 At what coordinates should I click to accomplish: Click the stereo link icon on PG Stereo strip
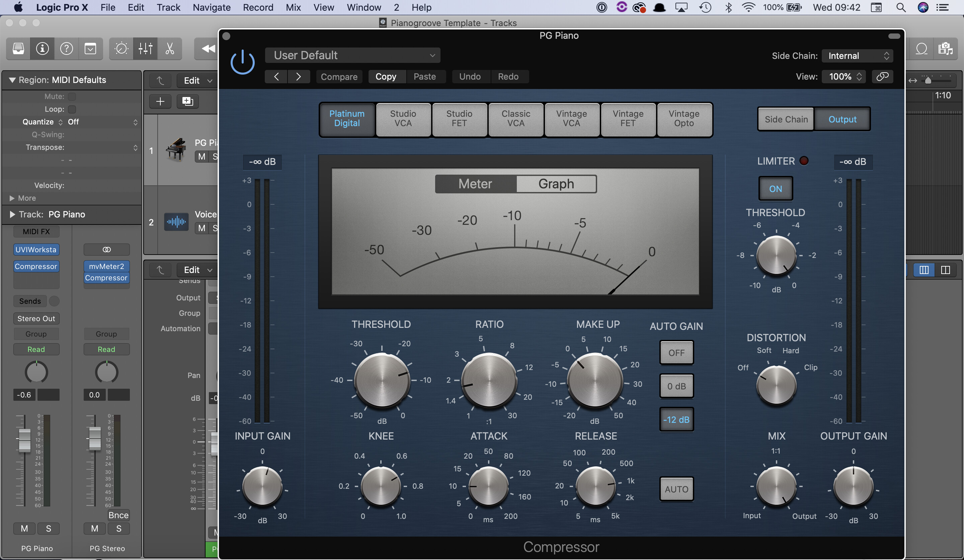107,250
